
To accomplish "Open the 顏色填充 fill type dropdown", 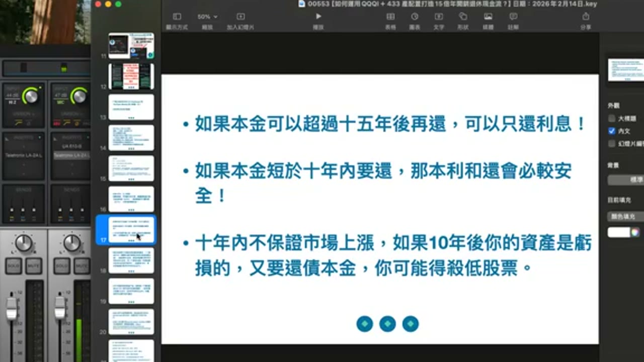I will click(626, 217).
